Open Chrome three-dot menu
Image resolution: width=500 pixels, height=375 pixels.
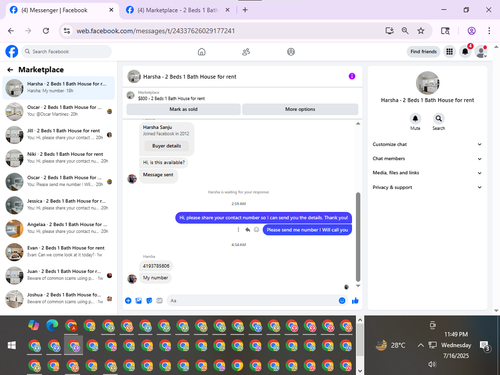[x=489, y=31]
